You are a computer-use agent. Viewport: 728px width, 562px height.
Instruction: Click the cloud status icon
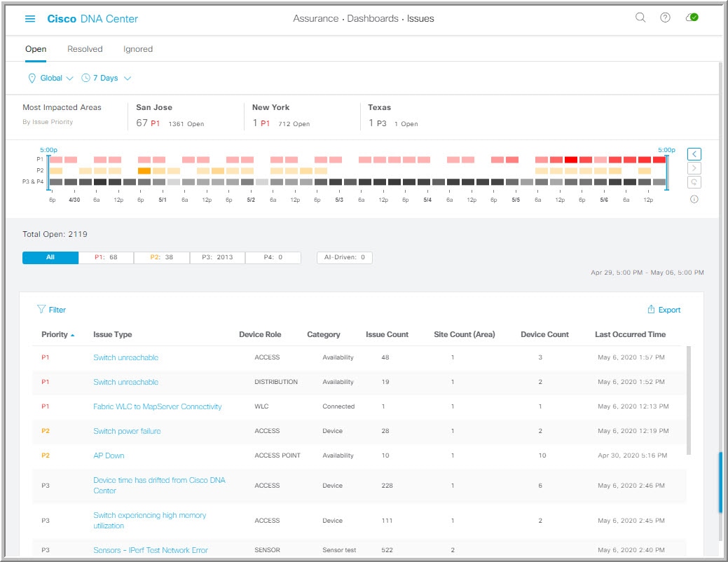point(692,18)
